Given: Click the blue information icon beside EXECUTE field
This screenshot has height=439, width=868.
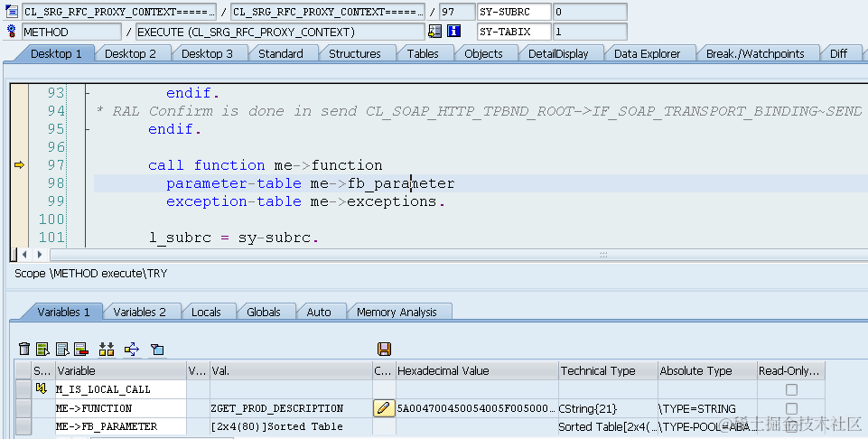Looking at the screenshot, I should [454, 32].
